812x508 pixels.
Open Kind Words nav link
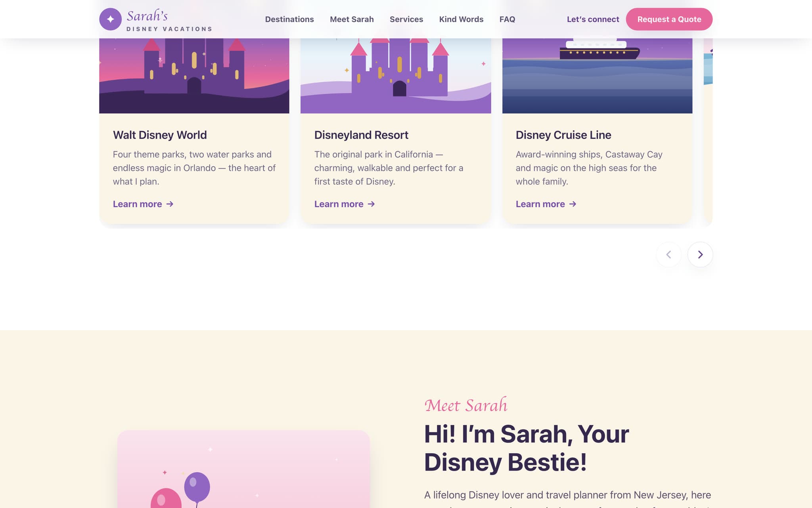pos(461,19)
